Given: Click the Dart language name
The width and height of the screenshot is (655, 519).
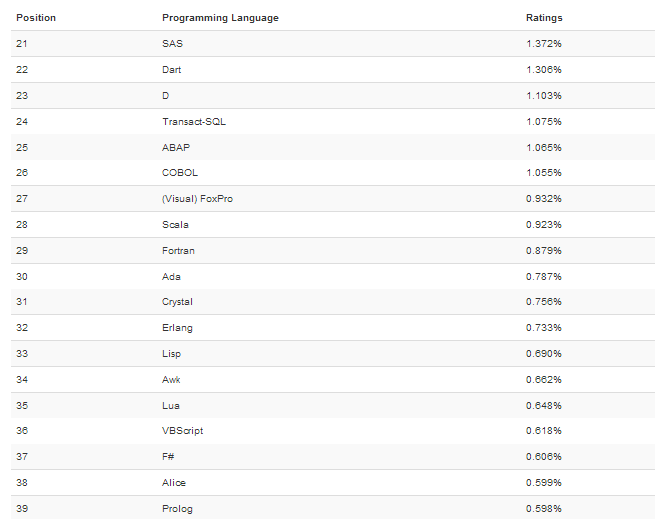Looking at the screenshot, I should pyautogui.click(x=172, y=70).
